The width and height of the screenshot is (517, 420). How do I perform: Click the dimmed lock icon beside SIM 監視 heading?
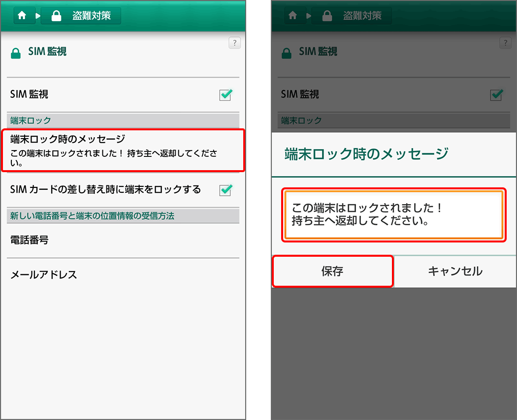pos(287,53)
